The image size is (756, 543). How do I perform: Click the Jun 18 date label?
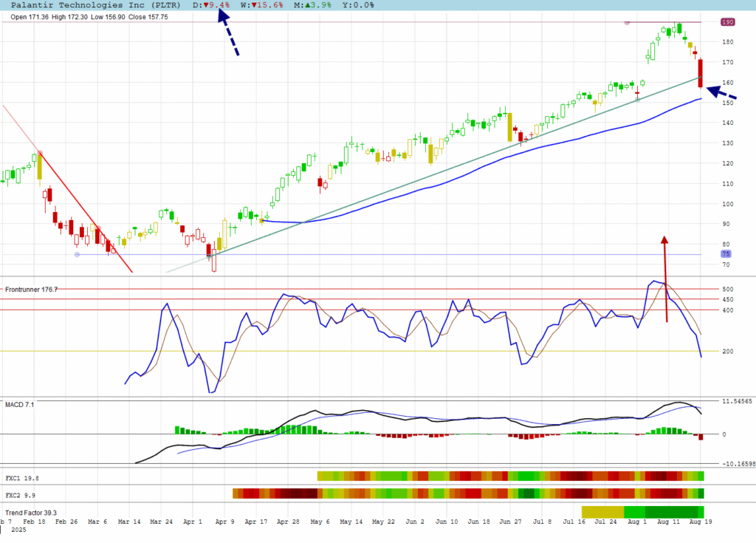point(478,522)
